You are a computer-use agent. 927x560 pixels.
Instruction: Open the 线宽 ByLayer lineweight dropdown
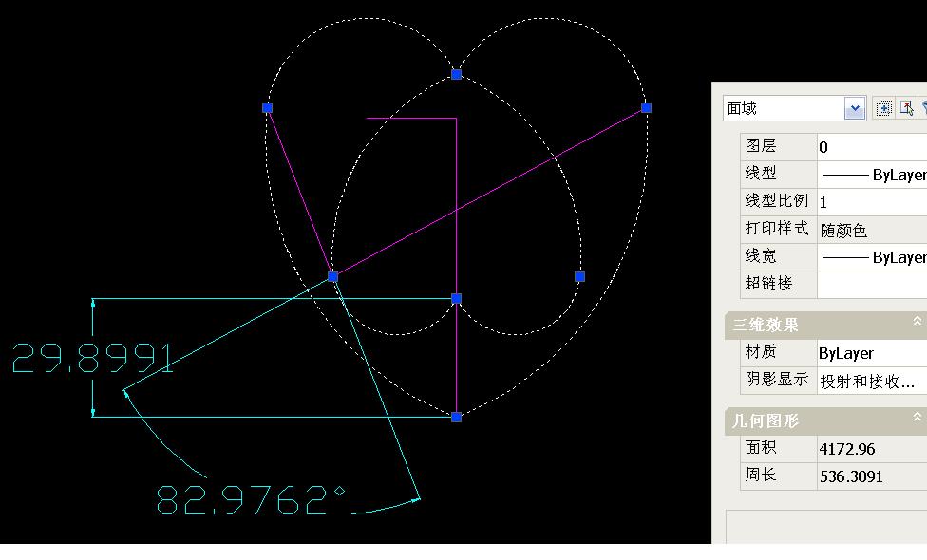click(x=872, y=257)
